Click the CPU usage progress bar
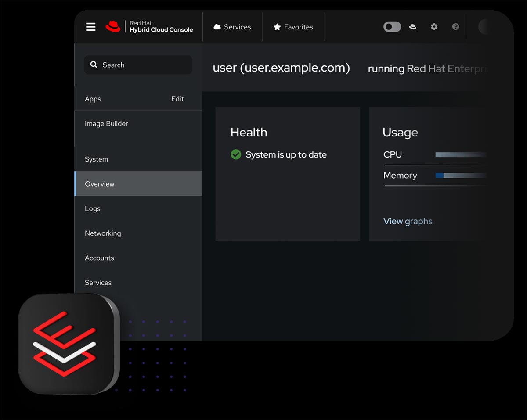 tap(460, 155)
